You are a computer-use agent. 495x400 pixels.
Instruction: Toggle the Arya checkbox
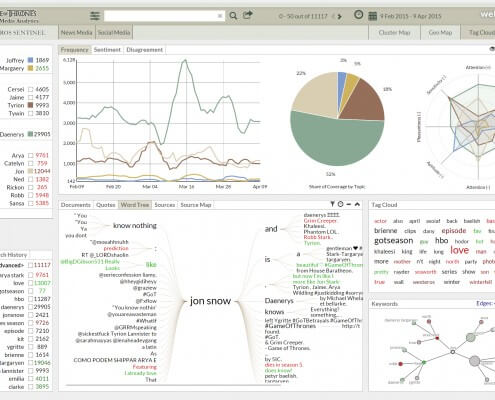tap(31, 155)
